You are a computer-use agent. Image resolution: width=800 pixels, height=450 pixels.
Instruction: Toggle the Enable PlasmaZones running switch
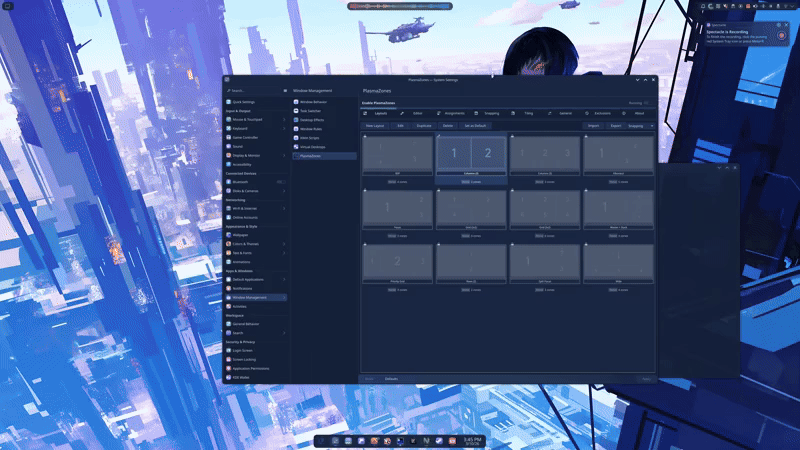646,103
